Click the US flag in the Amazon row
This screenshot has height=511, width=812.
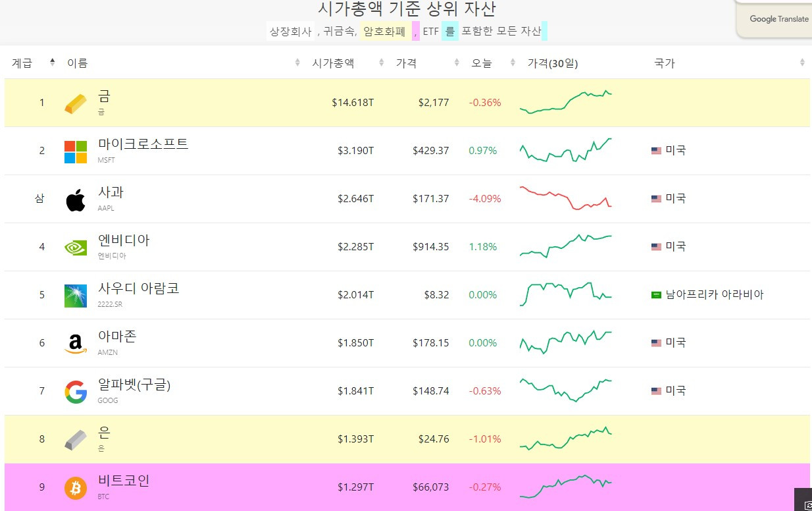656,343
